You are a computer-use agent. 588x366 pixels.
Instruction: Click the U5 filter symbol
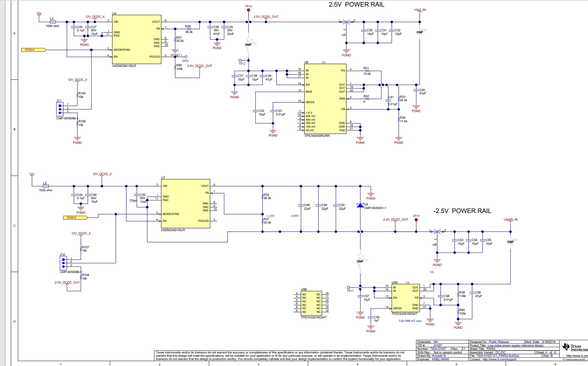coord(346,22)
